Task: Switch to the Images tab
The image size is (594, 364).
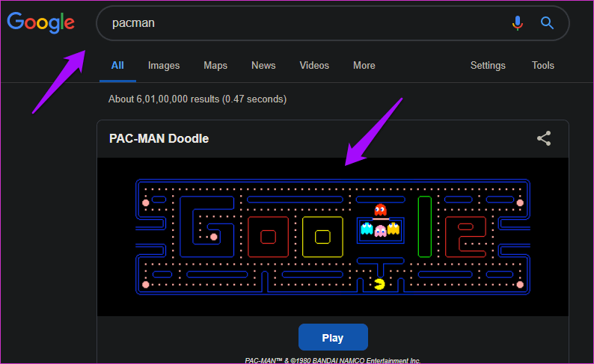Action: (164, 65)
